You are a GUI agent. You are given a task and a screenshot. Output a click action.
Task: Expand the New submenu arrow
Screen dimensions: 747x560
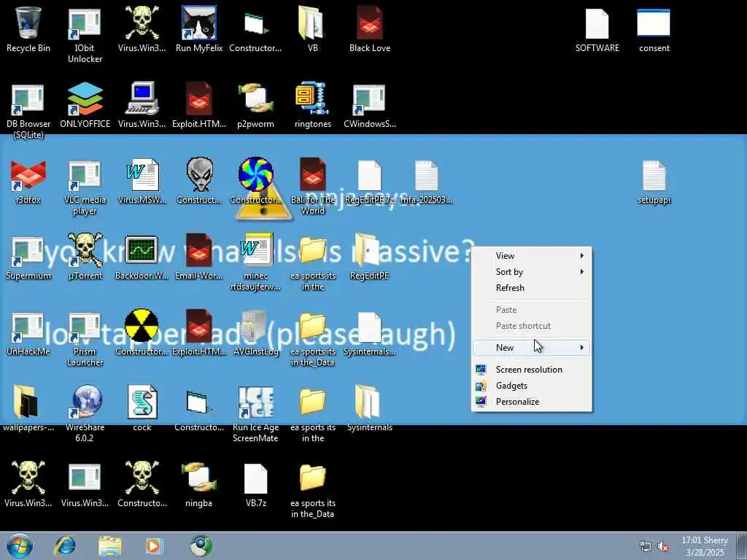[x=581, y=348]
